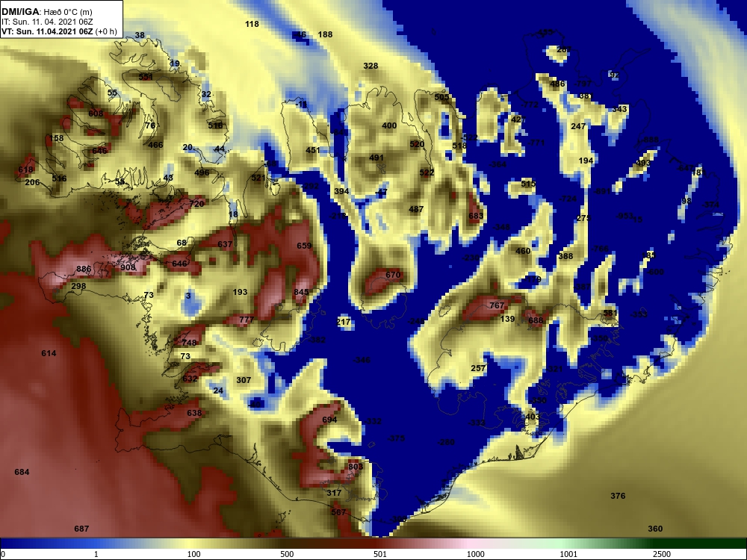Click the map value 388

click(x=565, y=256)
